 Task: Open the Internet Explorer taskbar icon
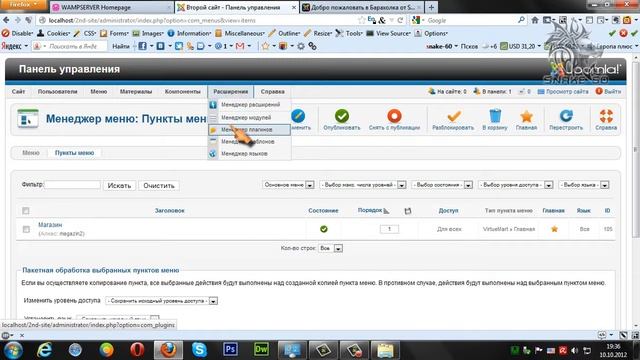tap(44, 350)
